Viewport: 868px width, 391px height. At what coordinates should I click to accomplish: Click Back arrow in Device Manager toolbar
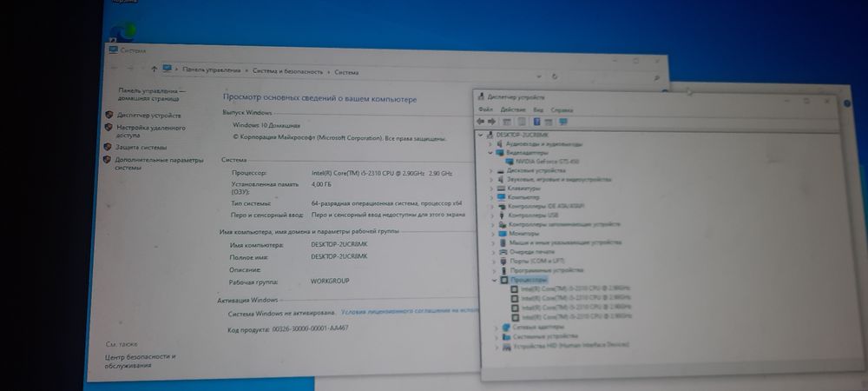coord(480,122)
